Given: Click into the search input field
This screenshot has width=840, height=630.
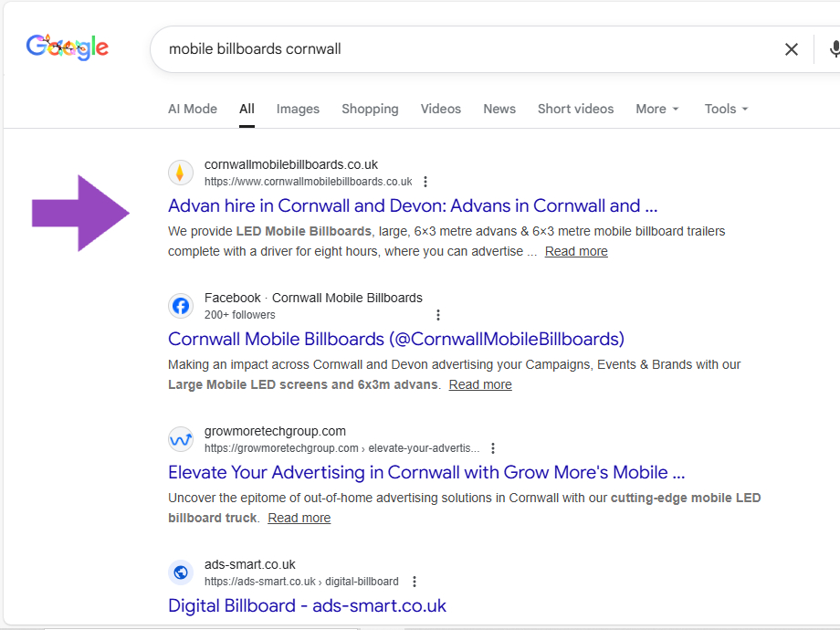Looking at the screenshot, I should 457,49.
